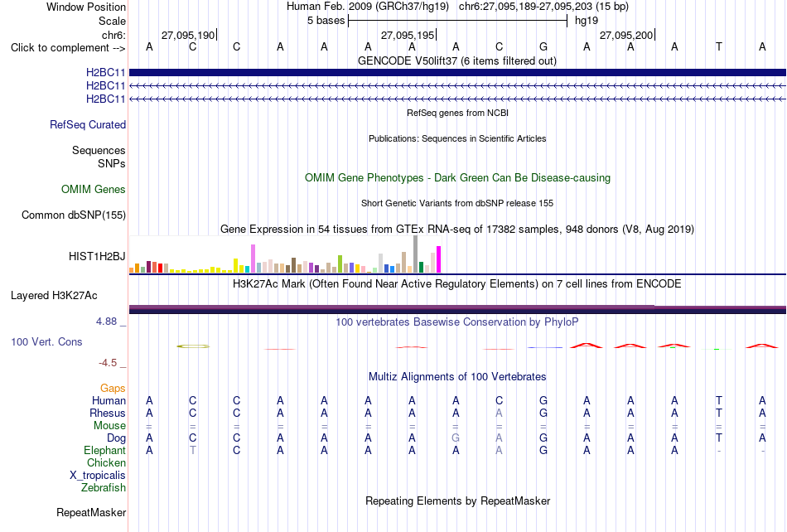Click the 4.88 PhyloP upper limit value
The width and height of the screenshot is (787, 532).
point(106,322)
